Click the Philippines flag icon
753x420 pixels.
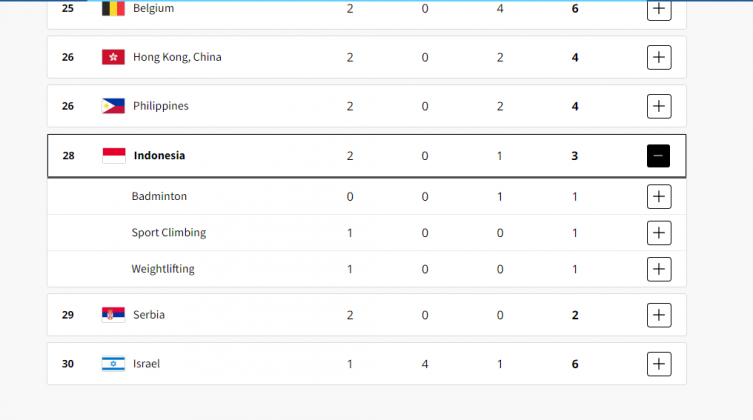pos(113,106)
